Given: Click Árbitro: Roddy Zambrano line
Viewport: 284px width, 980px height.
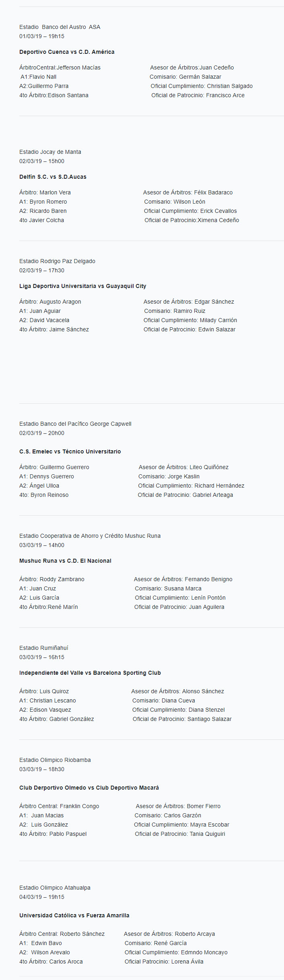Looking at the screenshot, I should 52,579.
